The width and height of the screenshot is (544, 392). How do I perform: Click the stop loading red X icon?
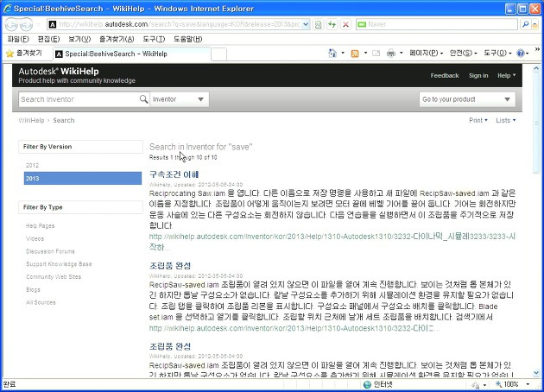coord(345,24)
